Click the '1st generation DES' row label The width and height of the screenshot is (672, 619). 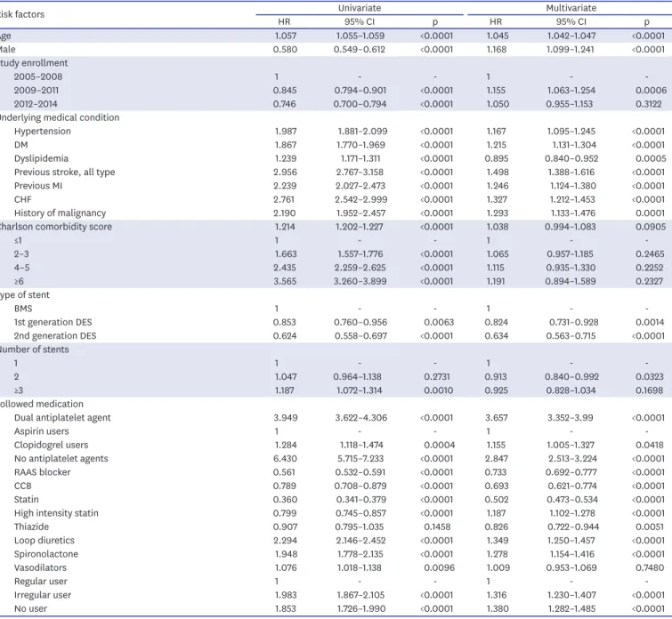coord(53,322)
